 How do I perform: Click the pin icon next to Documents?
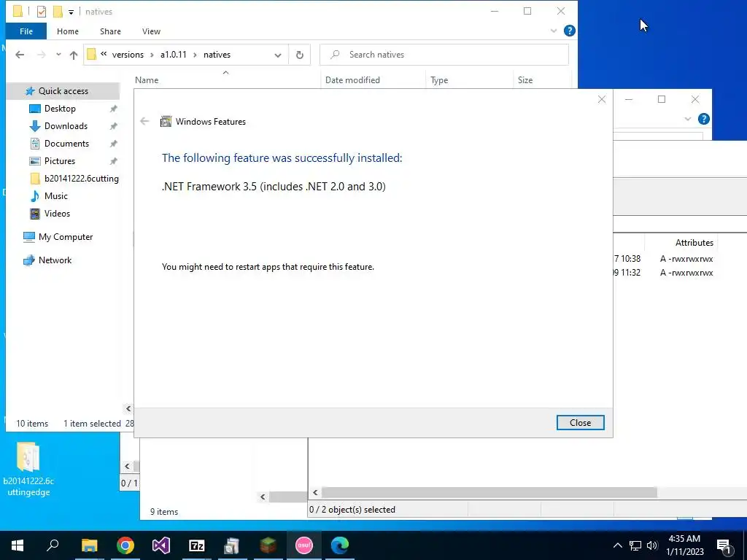(113, 144)
